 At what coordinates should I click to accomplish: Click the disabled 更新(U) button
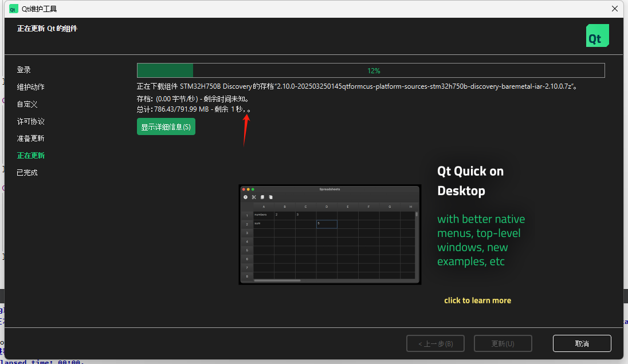click(x=503, y=343)
